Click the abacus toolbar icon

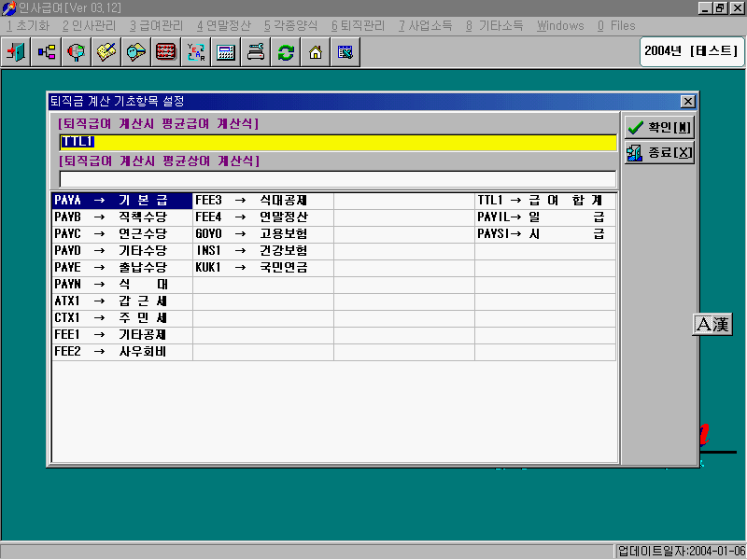click(165, 52)
